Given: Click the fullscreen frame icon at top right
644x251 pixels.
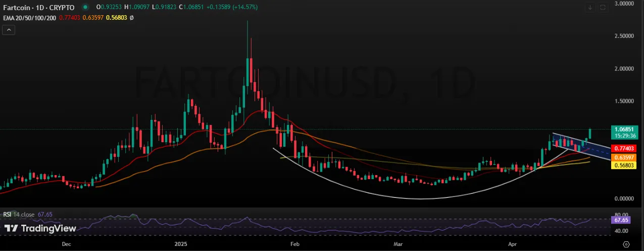Looking at the screenshot, I should (x=603, y=7).
